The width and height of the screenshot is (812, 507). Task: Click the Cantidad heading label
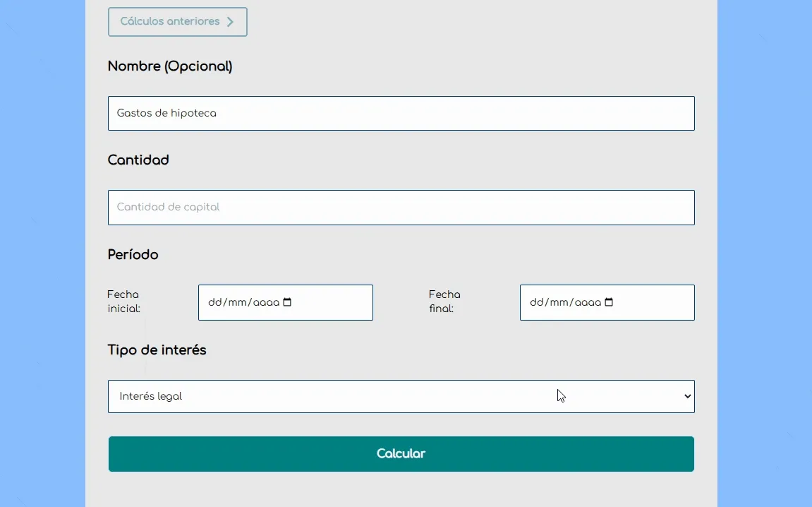click(138, 160)
